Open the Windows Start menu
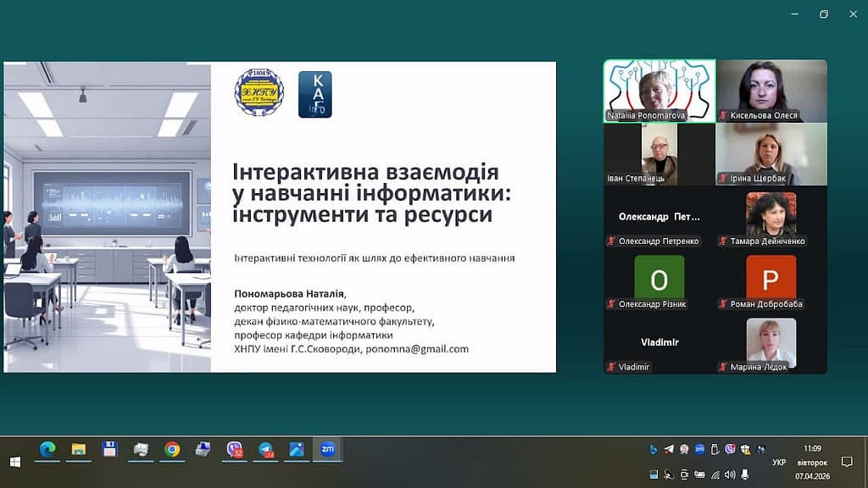Image resolution: width=868 pixels, height=488 pixels. pos(14,462)
